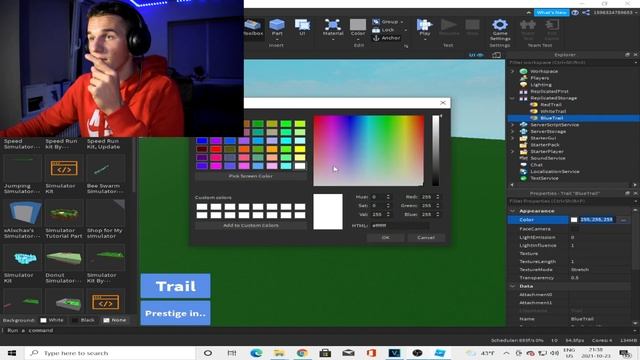The height and width of the screenshot is (360, 640).
Task: Click OK in the color dialog
Action: click(x=385, y=238)
